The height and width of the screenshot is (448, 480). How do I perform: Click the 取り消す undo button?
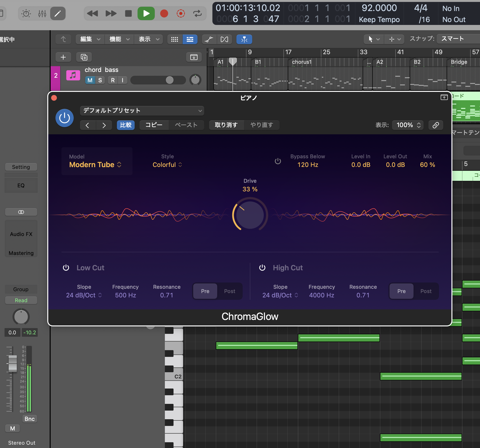(226, 125)
